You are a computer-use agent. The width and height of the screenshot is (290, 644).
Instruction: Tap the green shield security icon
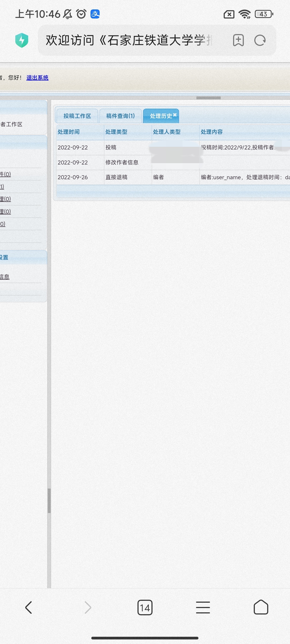coord(22,40)
